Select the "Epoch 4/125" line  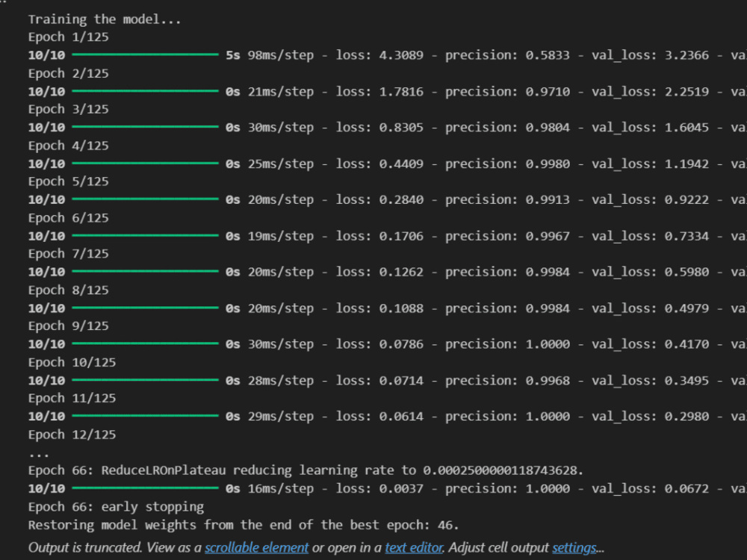tap(68, 146)
